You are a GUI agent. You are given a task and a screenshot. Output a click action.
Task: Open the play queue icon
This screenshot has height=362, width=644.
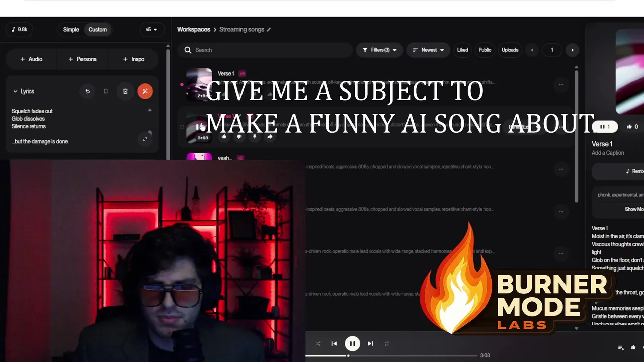point(621,347)
